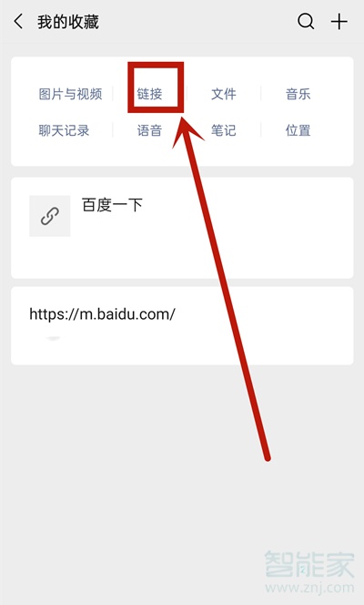Screen dimensions: 364x605
Task: Filter favorites by 图片与视频
Action: coord(70,94)
